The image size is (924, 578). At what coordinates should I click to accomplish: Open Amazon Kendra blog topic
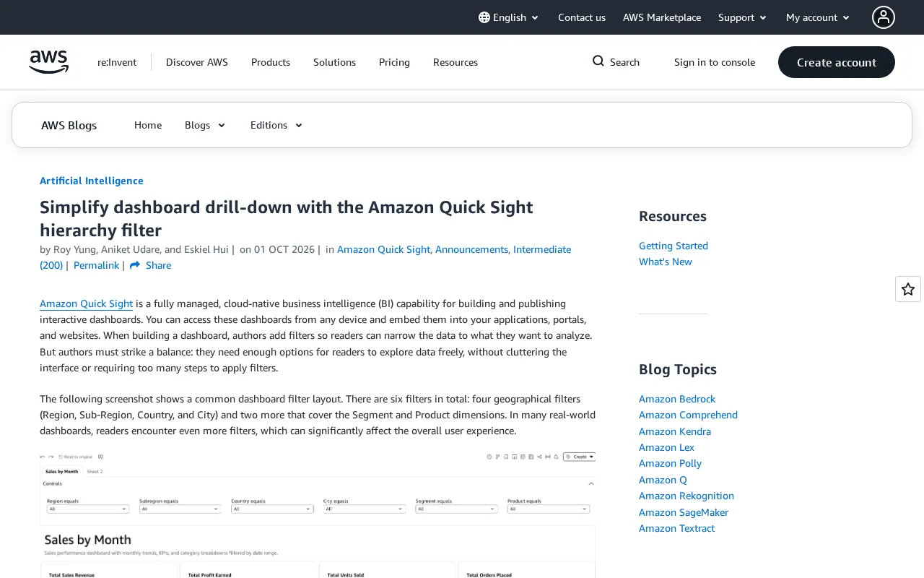(x=675, y=431)
